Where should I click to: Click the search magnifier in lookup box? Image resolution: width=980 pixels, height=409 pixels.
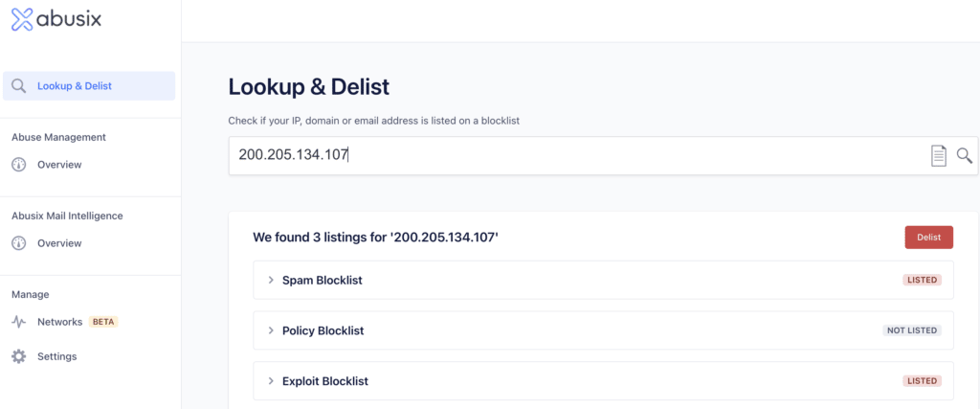click(x=965, y=156)
